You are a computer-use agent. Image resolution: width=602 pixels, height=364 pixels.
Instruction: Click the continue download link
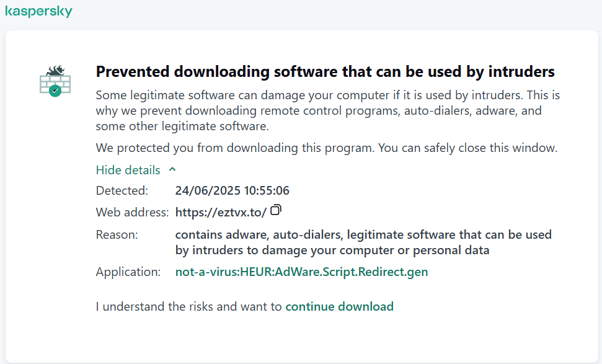click(x=339, y=306)
